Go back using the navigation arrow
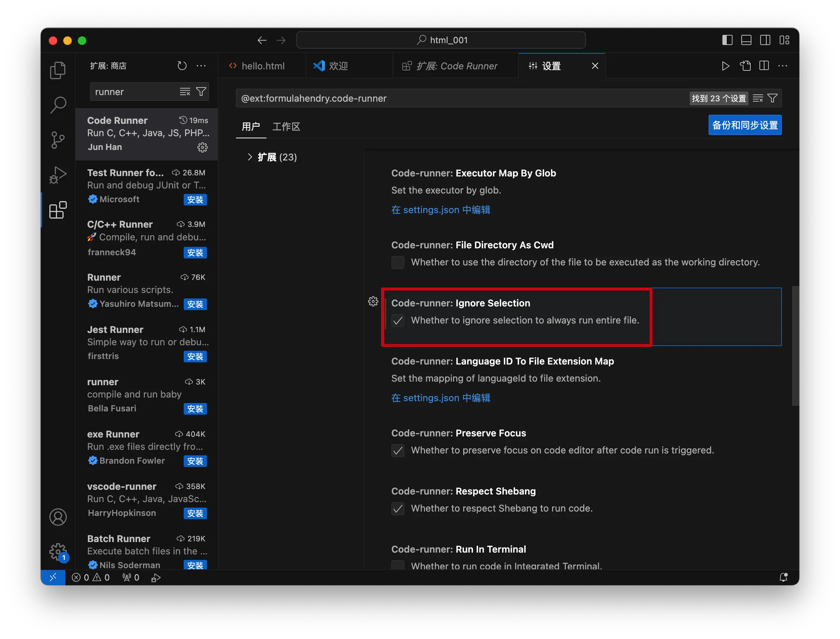Image resolution: width=840 pixels, height=639 pixels. [x=262, y=40]
